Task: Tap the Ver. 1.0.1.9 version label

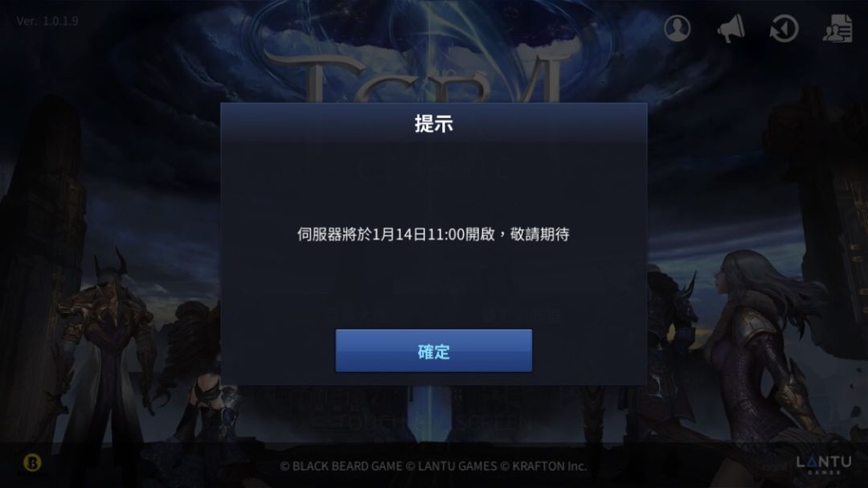Action: 47,21
